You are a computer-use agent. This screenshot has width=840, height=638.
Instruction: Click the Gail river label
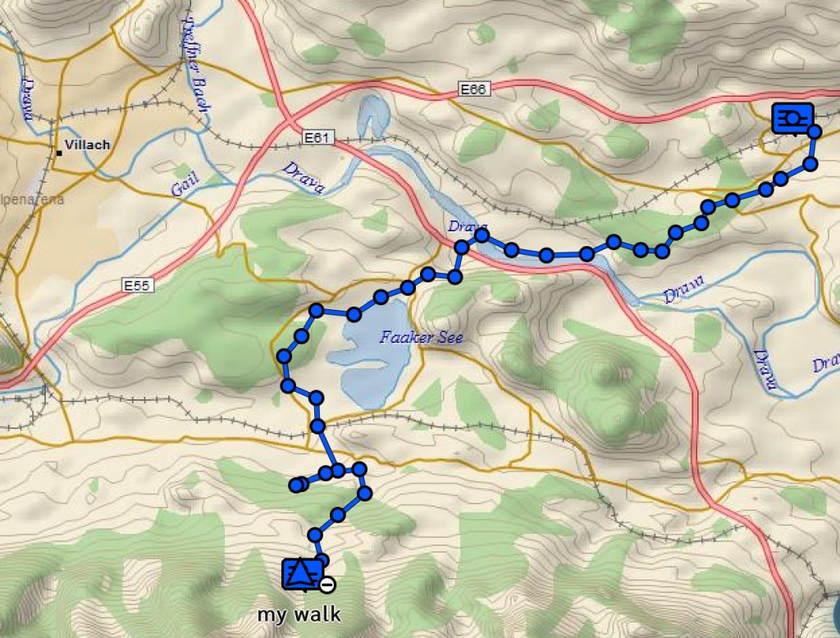(185, 184)
